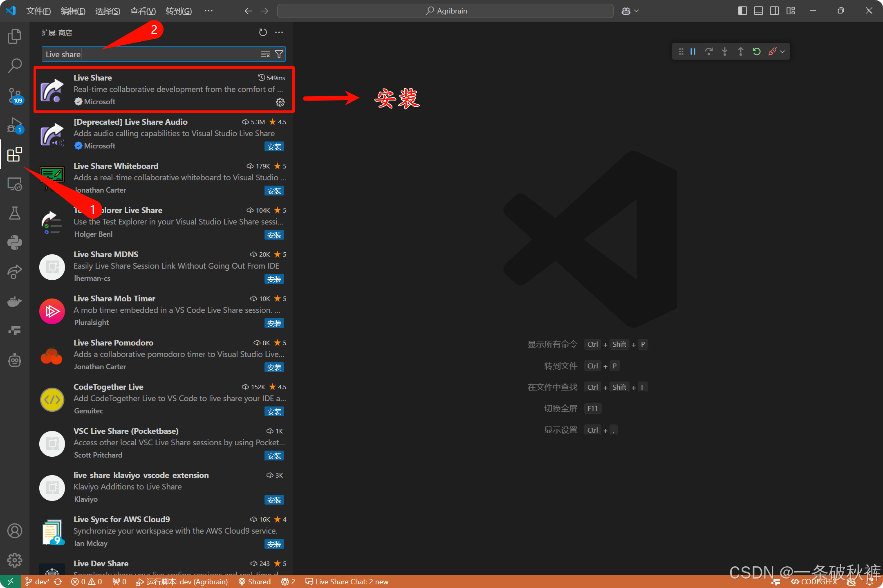This screenshot has height=588, width=883.
Task: Install Live Sync for AWS Cloud9
Action: click(274, 544)
